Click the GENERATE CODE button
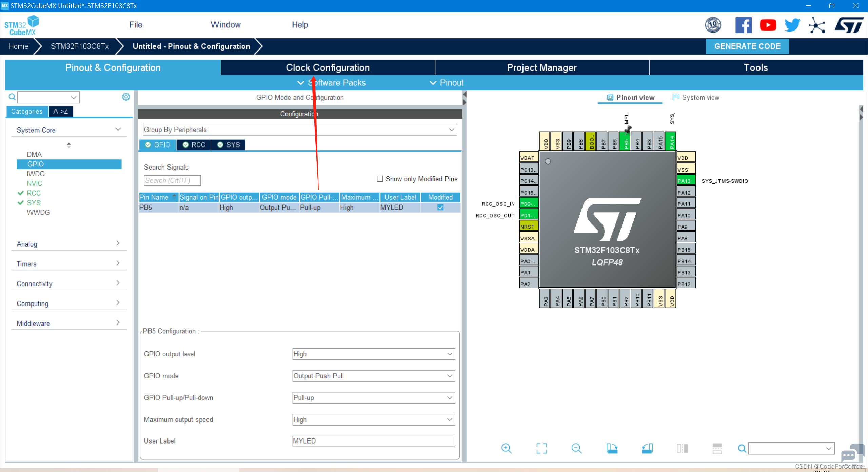 coord(747,46)
